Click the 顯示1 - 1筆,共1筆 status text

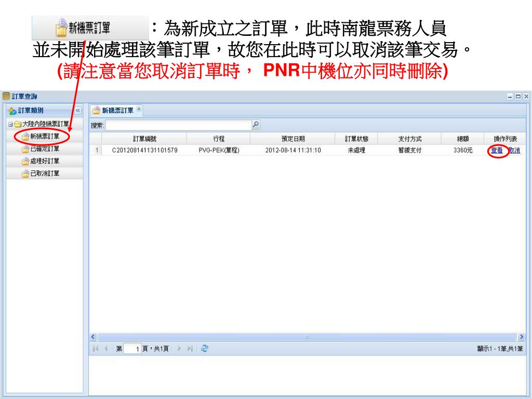pos(500,349)
